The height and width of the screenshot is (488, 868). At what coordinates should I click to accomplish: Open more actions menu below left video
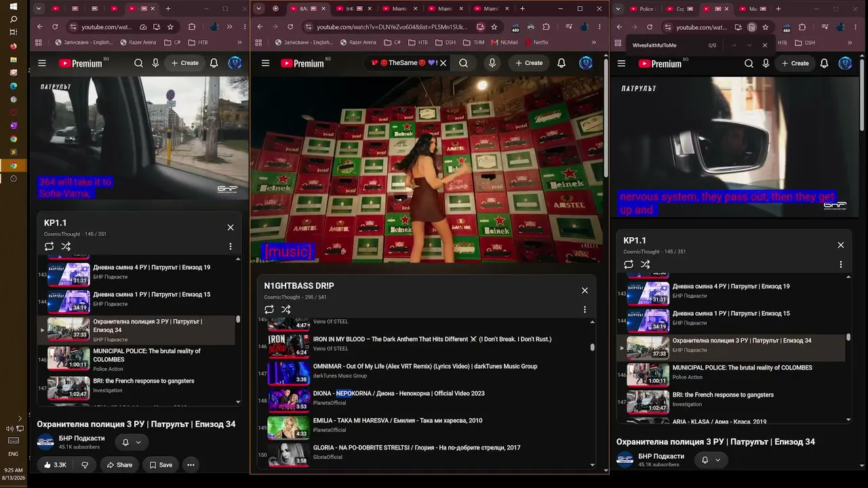click(191, 465)
